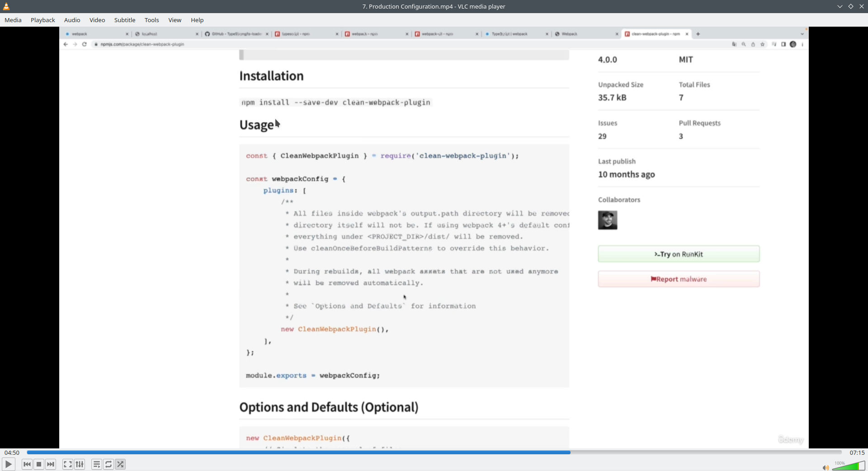The image size is (868, 471).
Task: Click the collaborator avatar thumbnail
Action: pos(608,220)
